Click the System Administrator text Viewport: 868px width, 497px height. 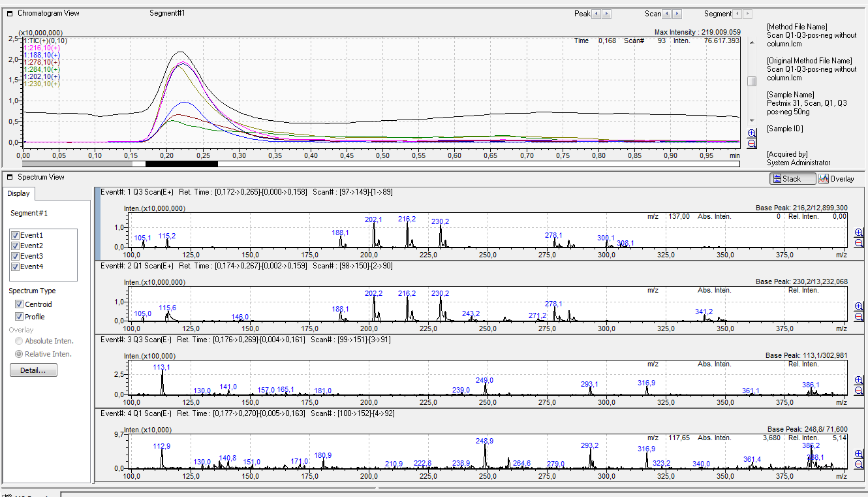click(799, 163)
